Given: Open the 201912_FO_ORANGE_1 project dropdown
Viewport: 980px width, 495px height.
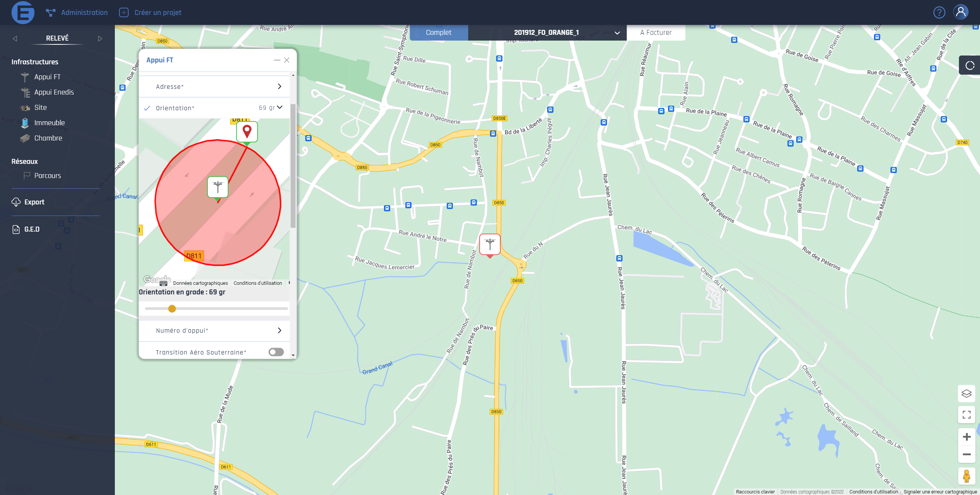Looking at the screenshot, I should coord(617,33).
